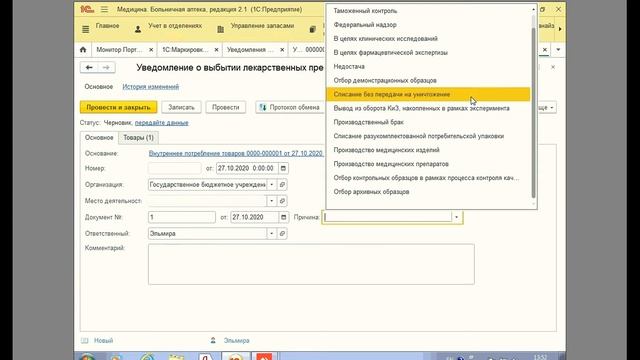
Task: Navigate back with the left arrow
Action: click(x=89, y=67)
